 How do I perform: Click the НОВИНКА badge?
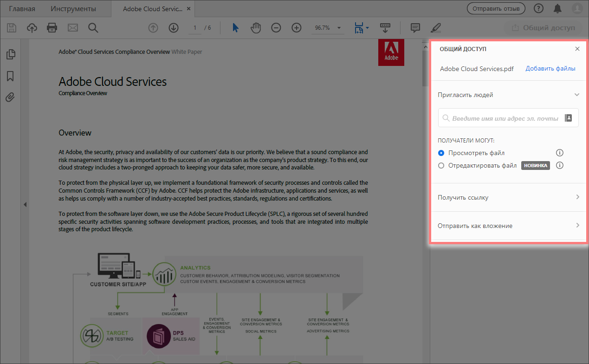point(536,165)
